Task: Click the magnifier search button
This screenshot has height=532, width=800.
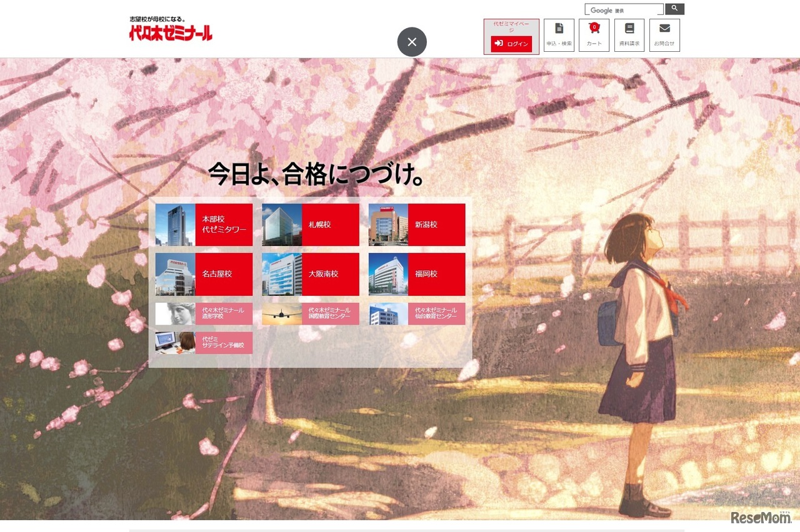Action: point(675,9)
